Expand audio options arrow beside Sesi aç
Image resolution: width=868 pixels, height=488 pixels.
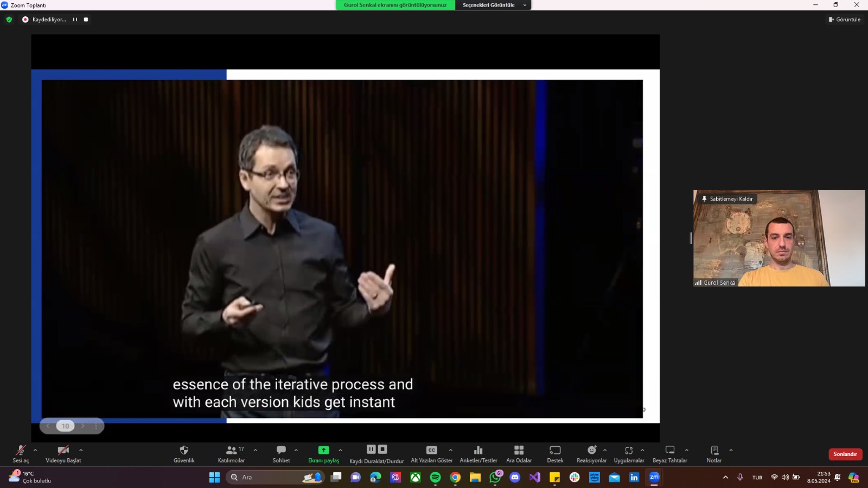pos(35,450)
